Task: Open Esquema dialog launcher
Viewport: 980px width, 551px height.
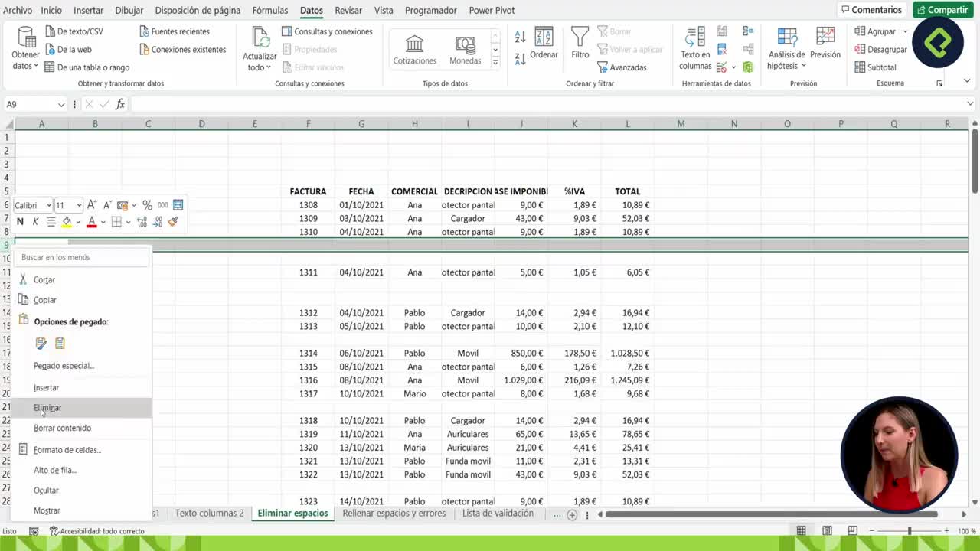Action: pyautogui.click(x=939, y=83)
